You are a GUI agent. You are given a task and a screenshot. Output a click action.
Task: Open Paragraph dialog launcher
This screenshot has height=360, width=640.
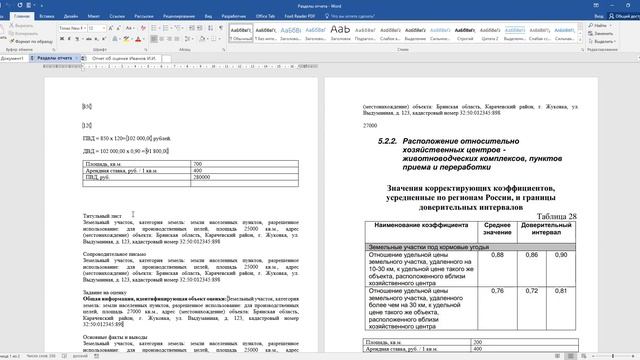tap(224, 50)
